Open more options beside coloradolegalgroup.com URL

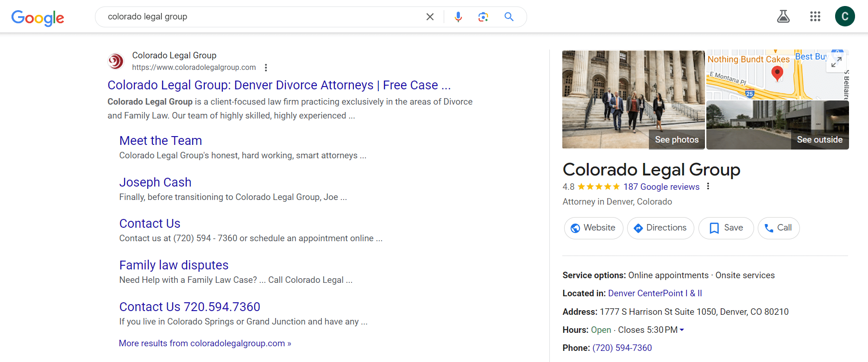(266, 68)
